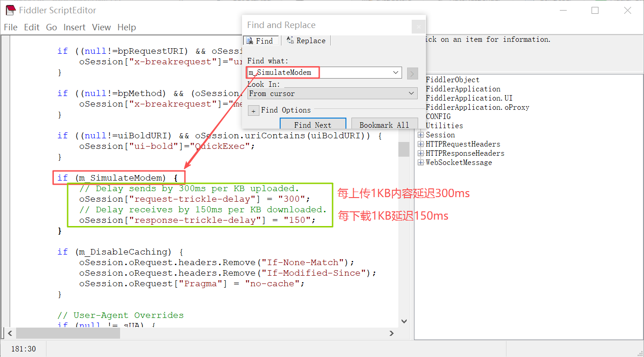The width and height of the screenshot is (644, 357).
Task: Click the If-None-Match header removal line
Action: (217, 262)
